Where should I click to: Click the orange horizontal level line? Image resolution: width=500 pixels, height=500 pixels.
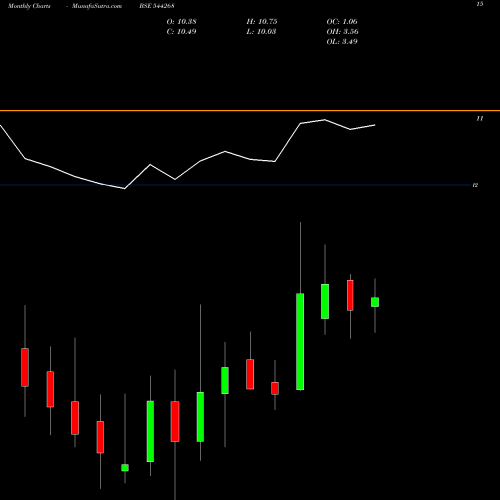[x=250, y=110]
